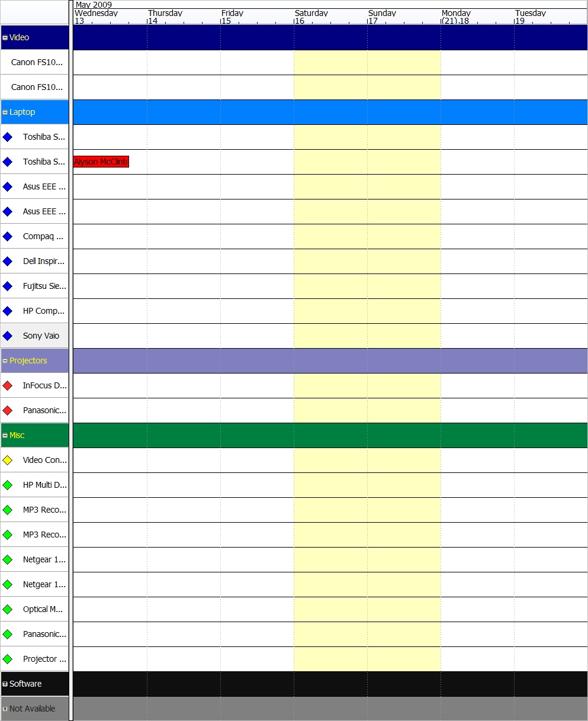Image resolution: width=588 pixels, height=721 pixels.
Task: Select the green diamond for HP Multi device
Action: click(x=7, y=484)
